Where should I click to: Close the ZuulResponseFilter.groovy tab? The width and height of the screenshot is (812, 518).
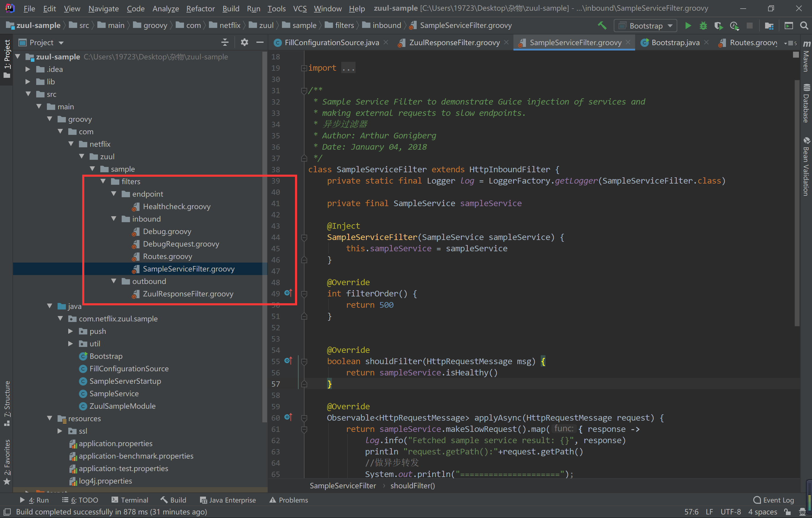click(506, 42)
